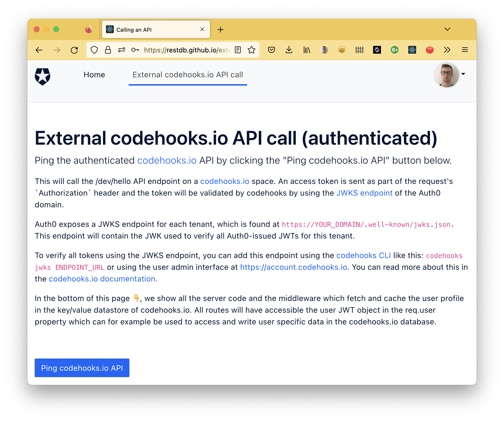Toggle reader view icon

point(238,50)
